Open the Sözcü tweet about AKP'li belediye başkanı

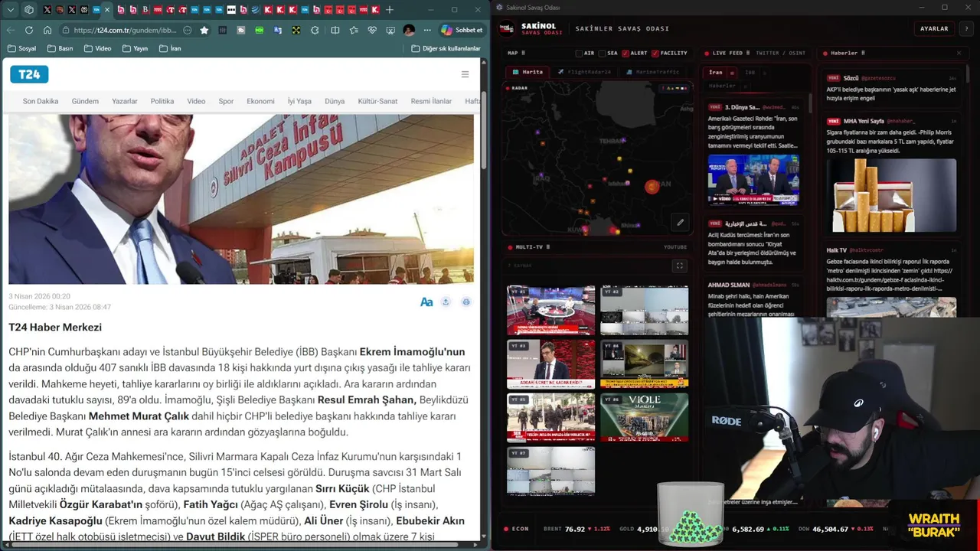[x=891, y=88]
